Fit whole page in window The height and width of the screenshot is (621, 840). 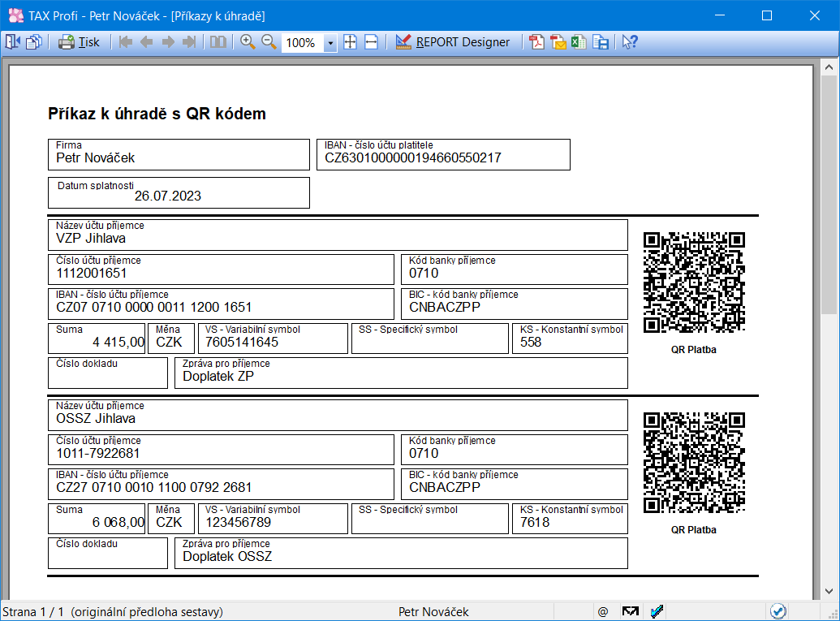coord(350,41)
